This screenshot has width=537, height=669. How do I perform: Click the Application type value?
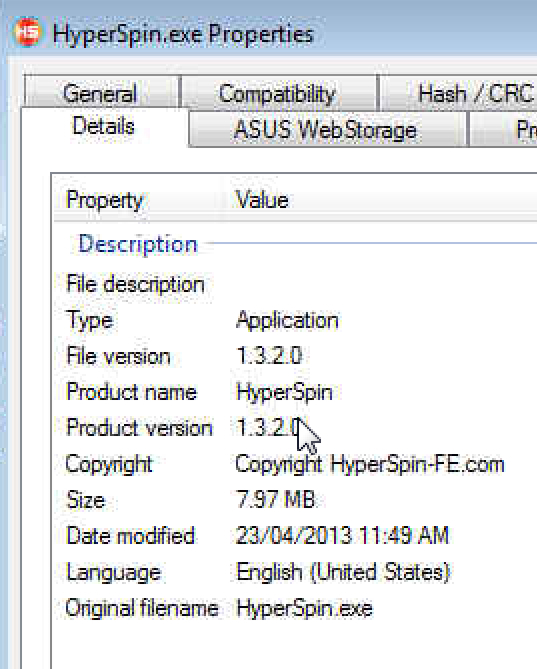click(x=287, y=320)
